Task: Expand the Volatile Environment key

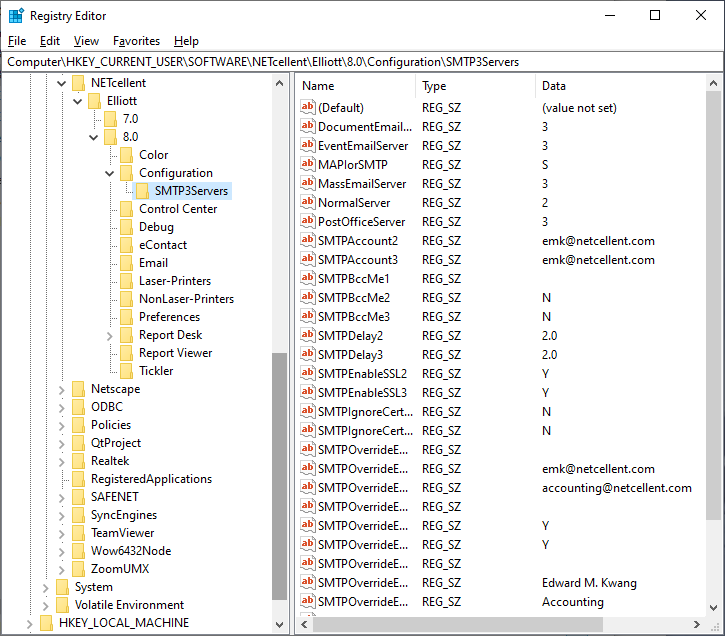Action: pyautogui.click(x=45, y=606)
